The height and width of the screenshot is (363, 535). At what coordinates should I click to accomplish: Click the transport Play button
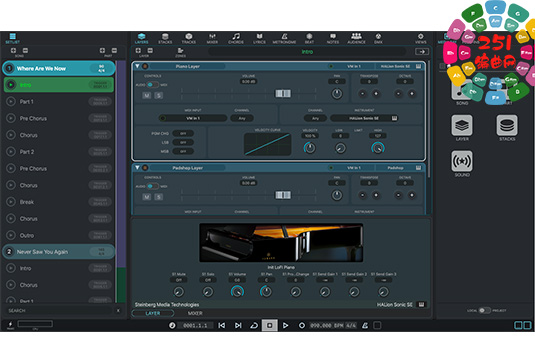pos(286,325)
